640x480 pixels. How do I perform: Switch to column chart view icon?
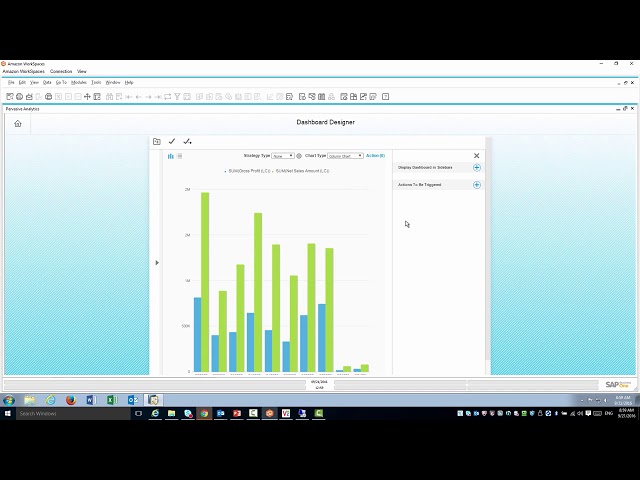coord(171,156)
